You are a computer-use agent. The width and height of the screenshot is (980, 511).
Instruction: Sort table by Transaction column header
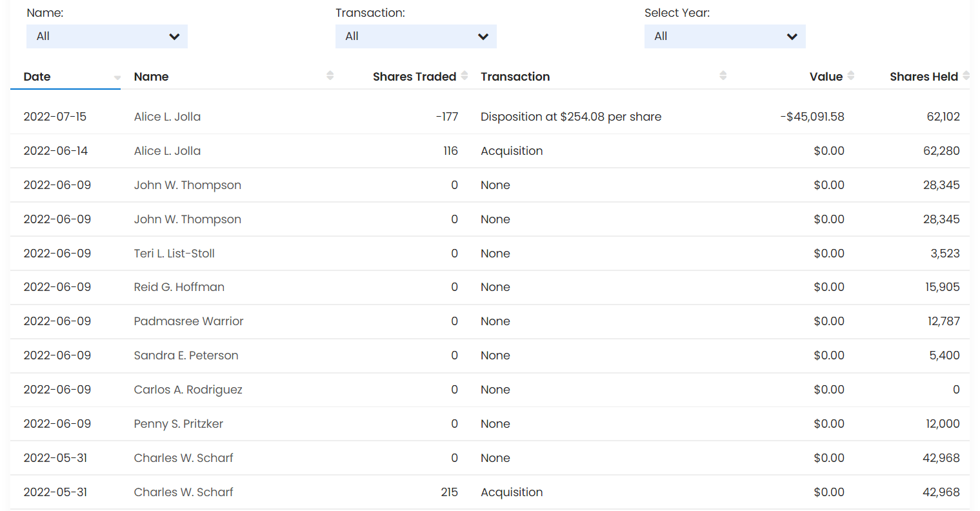515,76
